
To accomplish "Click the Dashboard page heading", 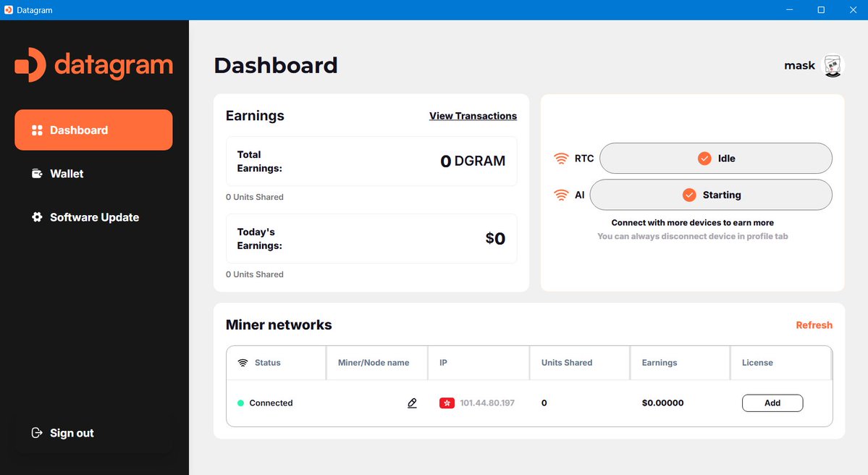I will (x=276, y=65).
